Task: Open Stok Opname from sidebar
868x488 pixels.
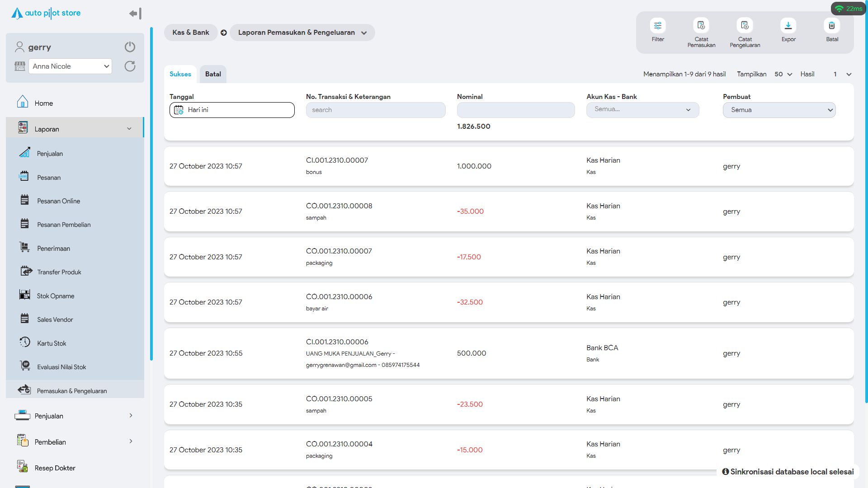Action: click(56, 296)
